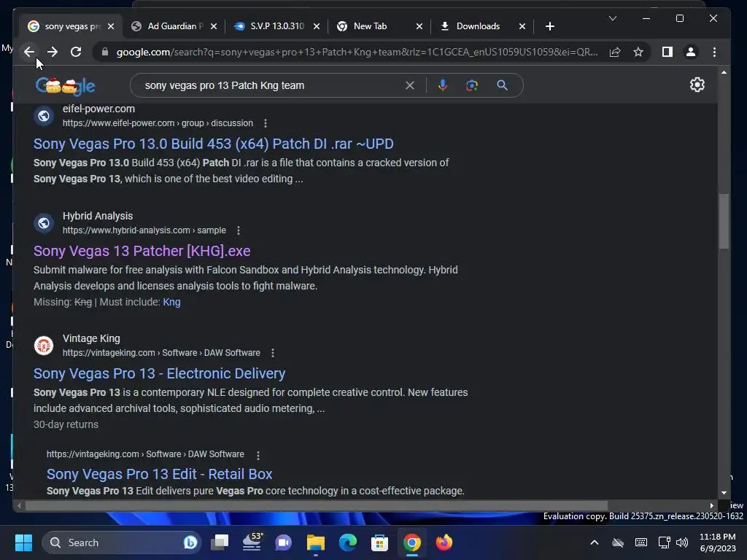Viewport: 747px width, 560px height.
Task: Open Sony Vegas Pro 13 Edit - Retail Box link
Action: (x=159, y=474)
